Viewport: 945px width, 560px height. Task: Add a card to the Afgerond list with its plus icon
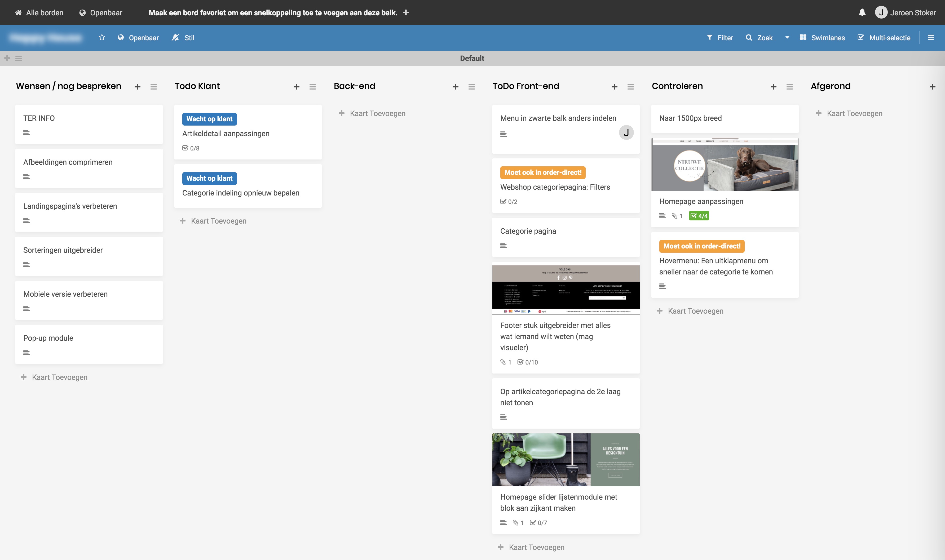pyautogui.click(x=932, y=87)
